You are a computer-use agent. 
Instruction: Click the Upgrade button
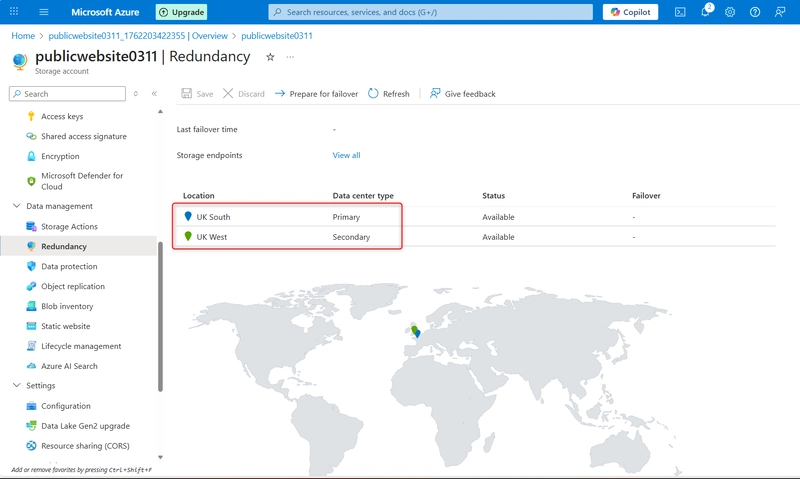[x=181, y=12]
